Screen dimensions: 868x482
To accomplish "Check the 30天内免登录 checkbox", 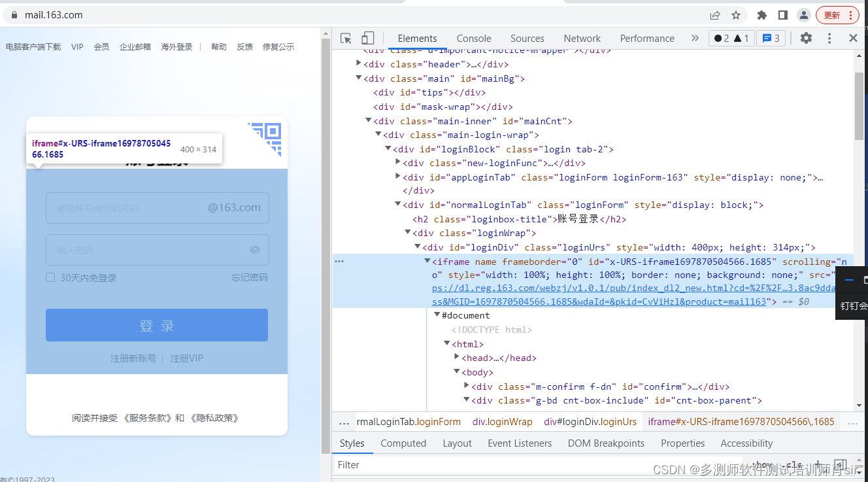I will tap(50, 277).
